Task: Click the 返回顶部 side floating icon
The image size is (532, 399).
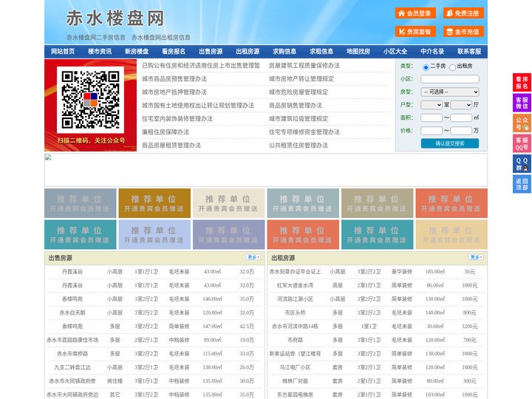Action: click(x=522, y=184)
